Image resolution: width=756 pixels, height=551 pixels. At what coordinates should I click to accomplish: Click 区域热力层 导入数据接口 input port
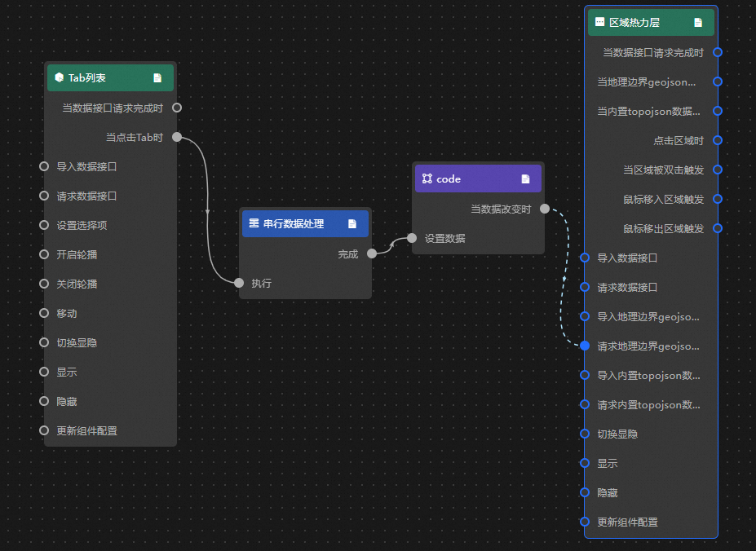pos(585,258)
